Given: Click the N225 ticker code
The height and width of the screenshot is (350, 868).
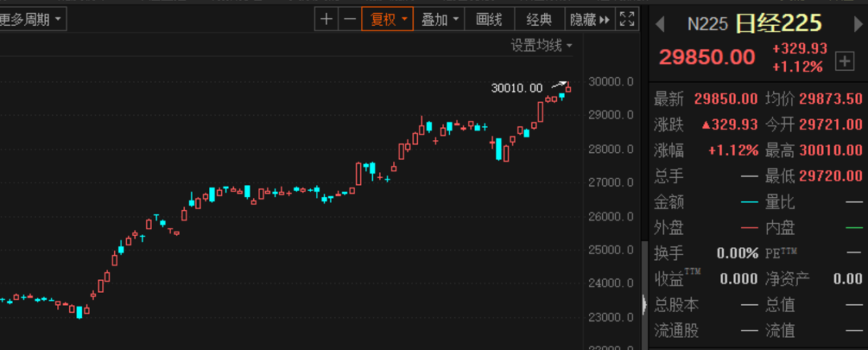Looking at the screenshot, I should point(707,24).
